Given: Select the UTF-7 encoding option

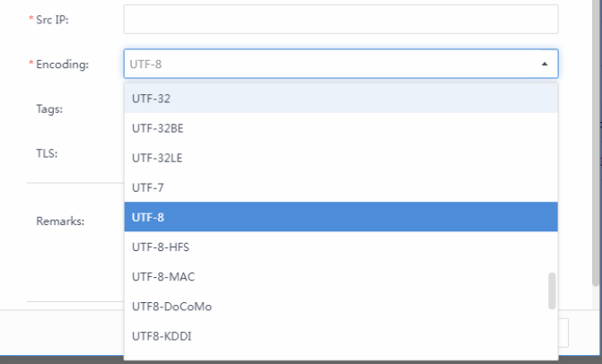Looking at the screenshot, I should (341, 186).
